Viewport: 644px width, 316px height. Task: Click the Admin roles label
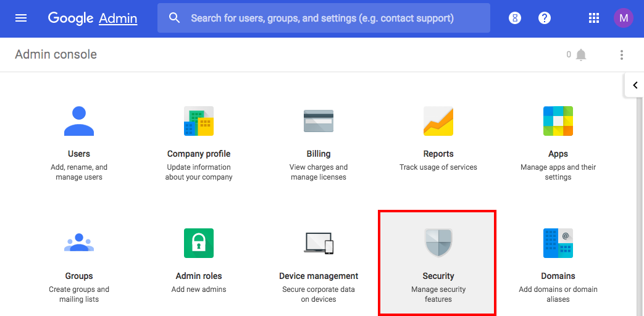199,276
